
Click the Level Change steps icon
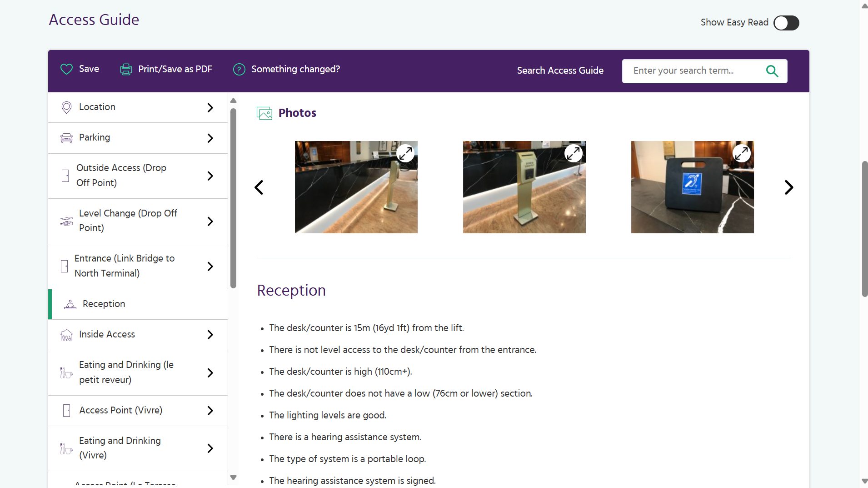(x=66, y=221)
